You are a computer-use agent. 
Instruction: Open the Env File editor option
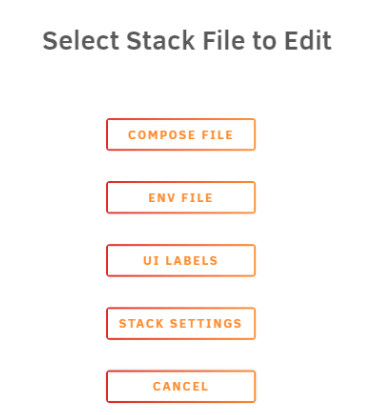click(x=181, y=197)
